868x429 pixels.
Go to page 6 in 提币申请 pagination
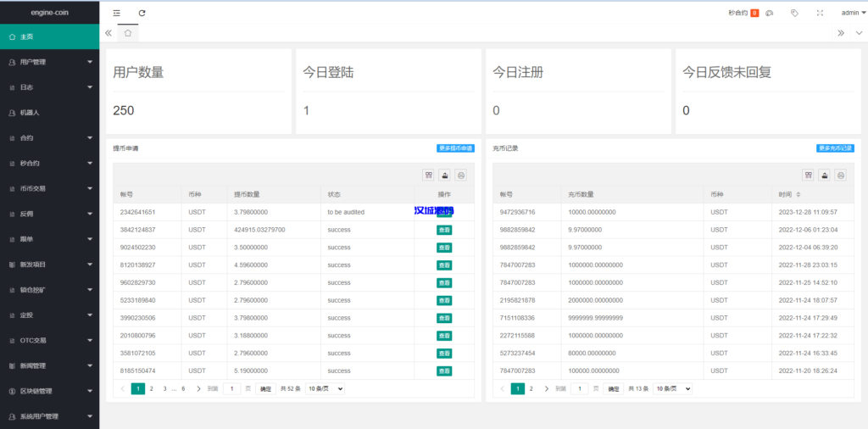click(x=183, y=388)
